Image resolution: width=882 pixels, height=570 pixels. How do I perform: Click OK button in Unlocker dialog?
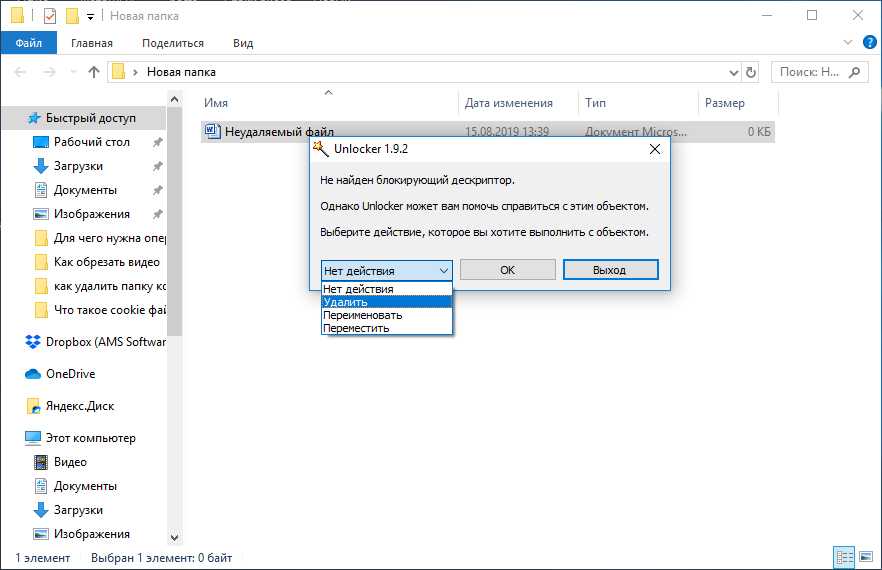click(507, 270)
